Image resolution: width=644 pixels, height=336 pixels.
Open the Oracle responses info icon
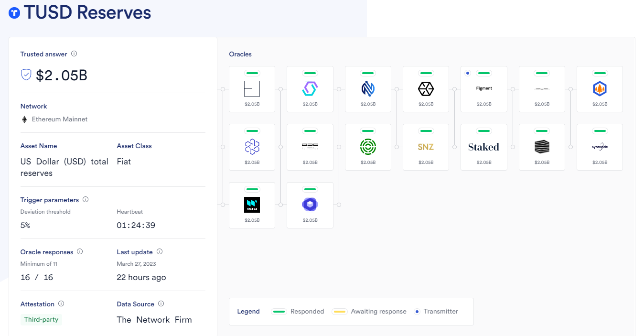click(80, 251)
